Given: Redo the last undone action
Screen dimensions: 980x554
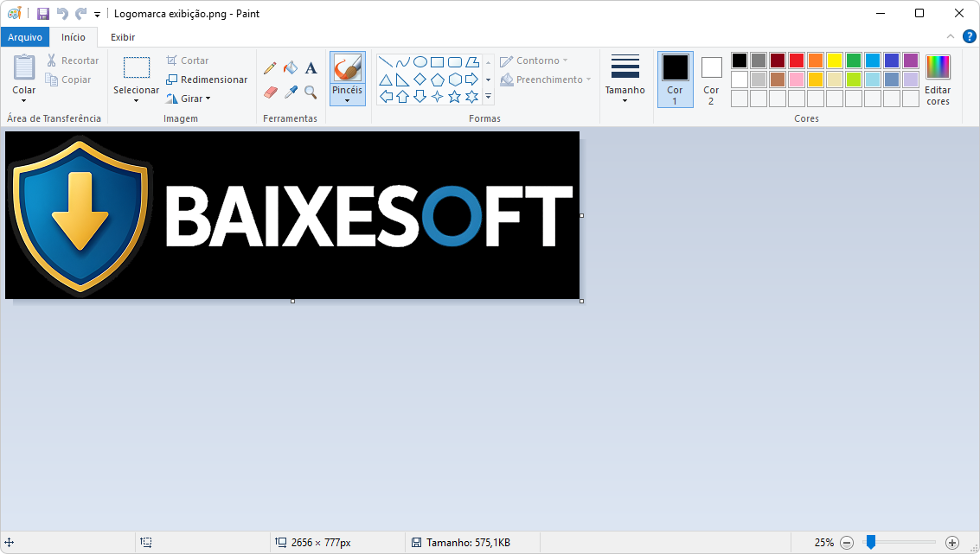Looking at the screenshot, I should click(80, 14).
